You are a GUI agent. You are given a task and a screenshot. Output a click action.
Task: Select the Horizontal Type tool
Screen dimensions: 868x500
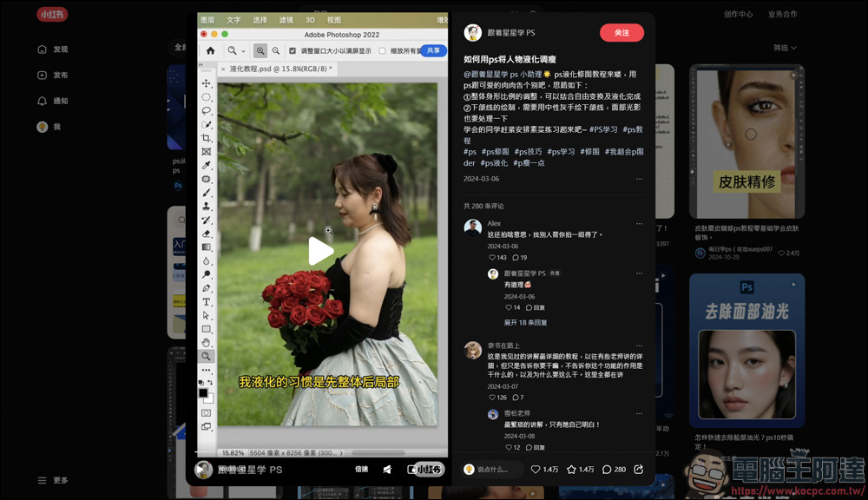tap(207, 302)
